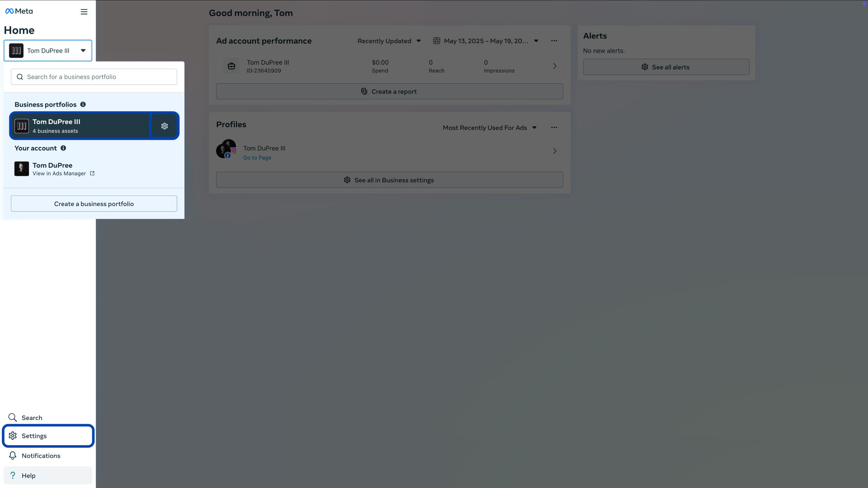868x488 pixels.
Task: Click info icon next to Business portfolios
Action: (x=83, y=104)
